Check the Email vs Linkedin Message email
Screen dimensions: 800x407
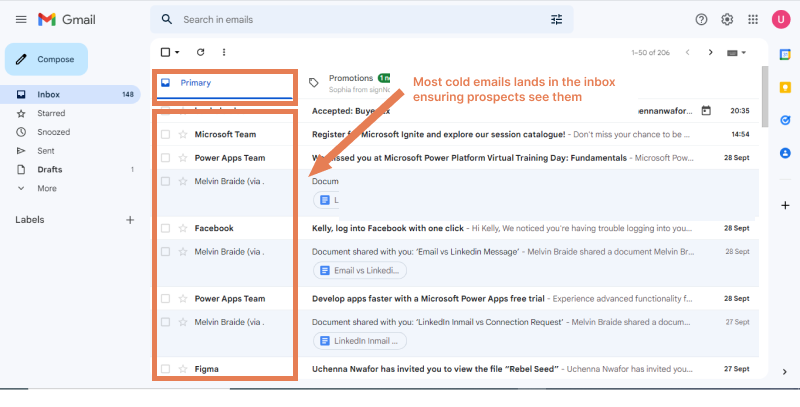[165, 252]
